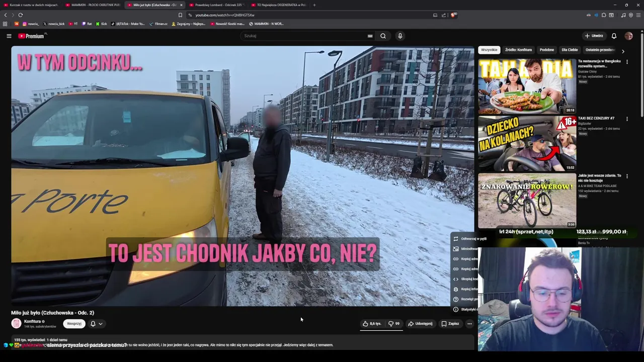
Task: Select Miniodtwarzacz context menu entry
Action: (x=464, y=249)
